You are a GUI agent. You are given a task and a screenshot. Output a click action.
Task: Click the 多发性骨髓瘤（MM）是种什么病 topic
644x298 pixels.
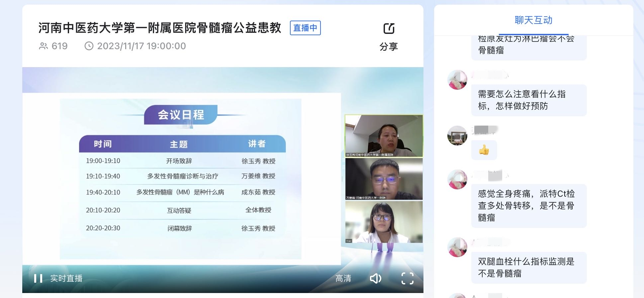pos(180,192)
